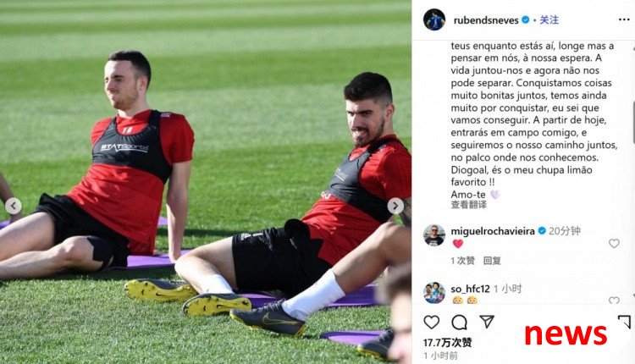Like miguelrochavieira's comment

614,243
